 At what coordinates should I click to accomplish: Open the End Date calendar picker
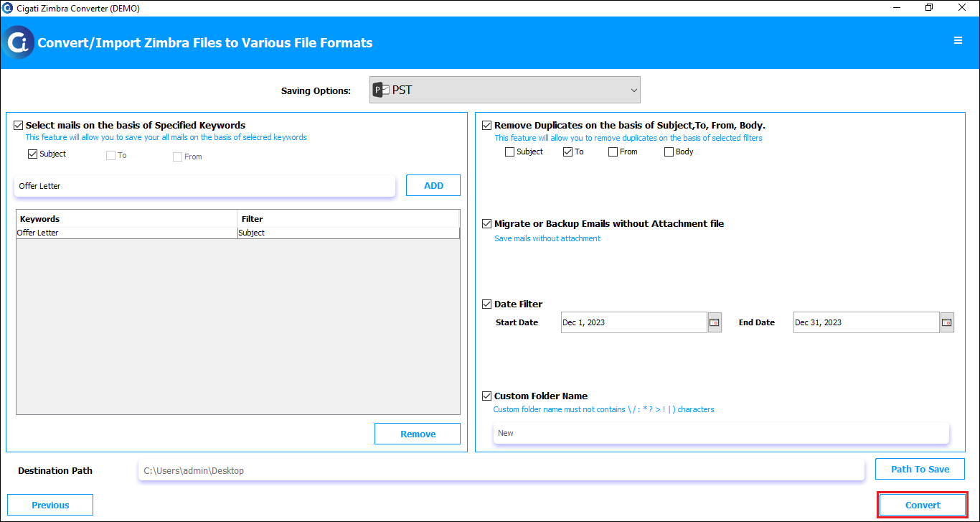click(x=947, y=322)
